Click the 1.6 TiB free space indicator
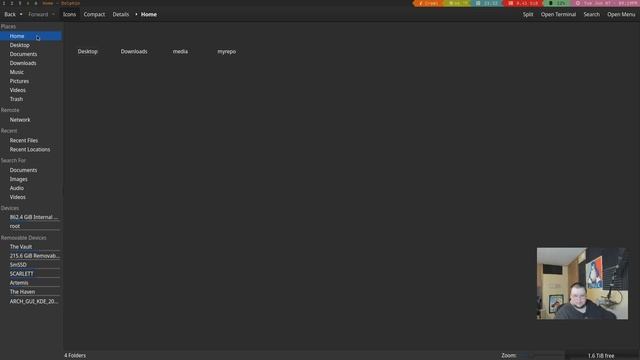 click(x=601, y=356)
